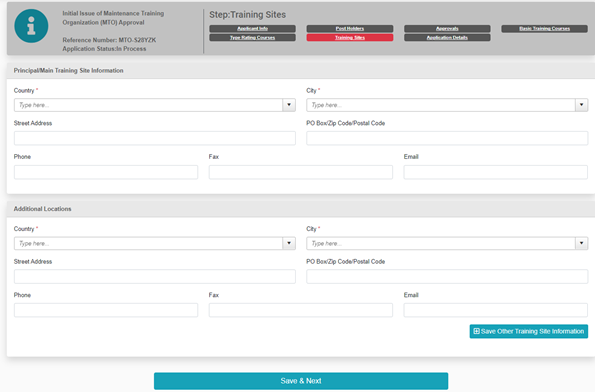The image size is (595, 392).
Task: Open Country dropdown arrow in Principal site
Action: [289, 105]
